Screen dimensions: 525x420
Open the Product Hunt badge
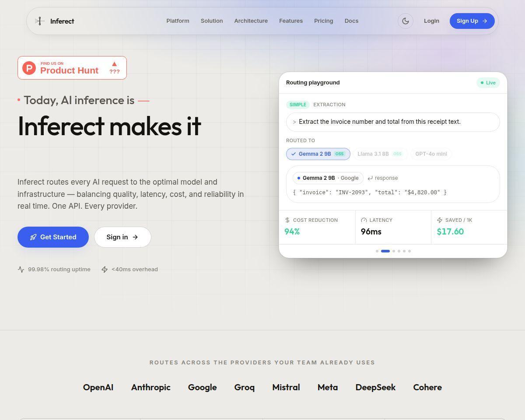click(x=72, y=68)
